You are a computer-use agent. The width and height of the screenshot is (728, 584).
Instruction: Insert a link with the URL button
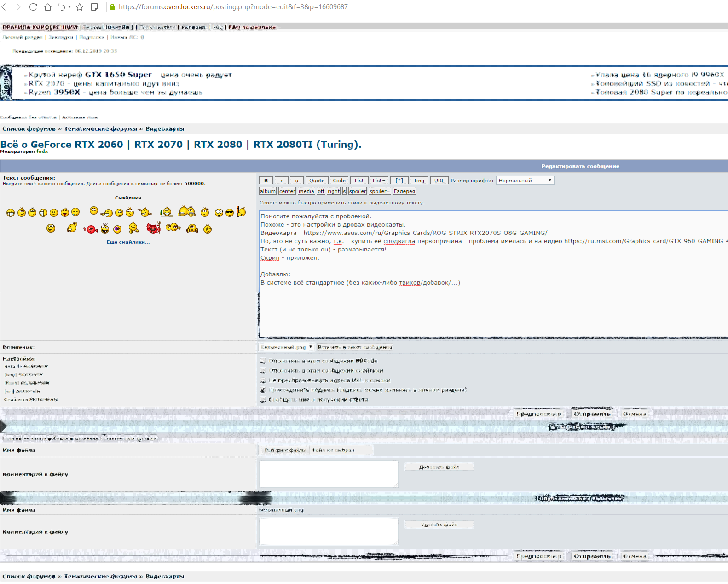pos(439,181)
